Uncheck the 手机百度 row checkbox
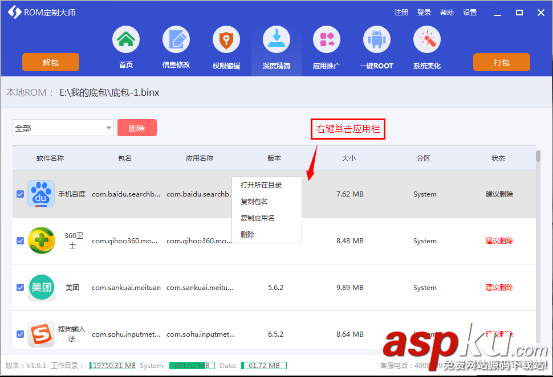This screenshot has width=553, height=377. point(20,194)
